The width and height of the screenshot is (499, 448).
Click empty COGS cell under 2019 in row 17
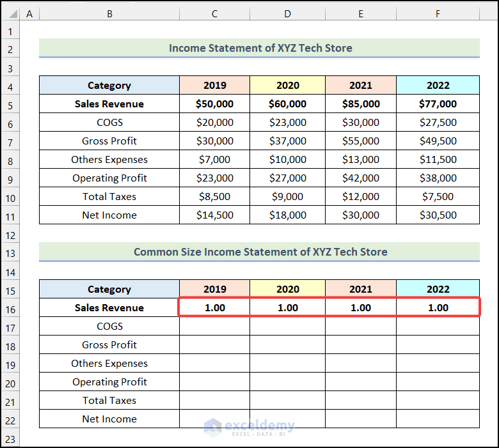(215, 326)
